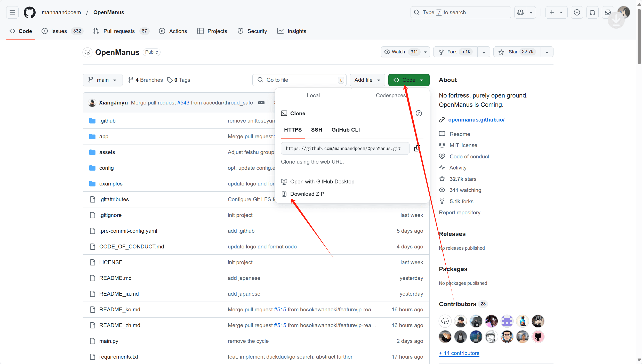Image resolution: width=642 pixels, height=364 pixels.
Task: Switch clone method to GitHub CLI
Action: (x=346, y=130)
